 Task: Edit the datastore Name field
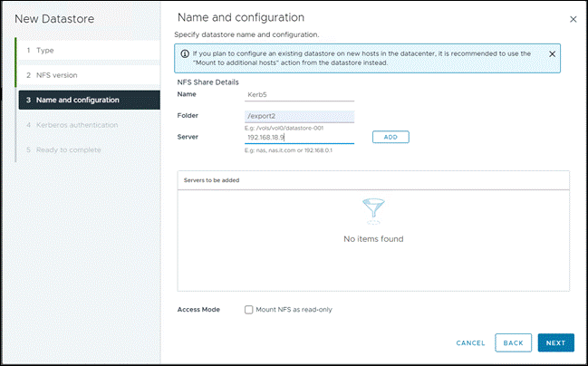pos(299,93)
